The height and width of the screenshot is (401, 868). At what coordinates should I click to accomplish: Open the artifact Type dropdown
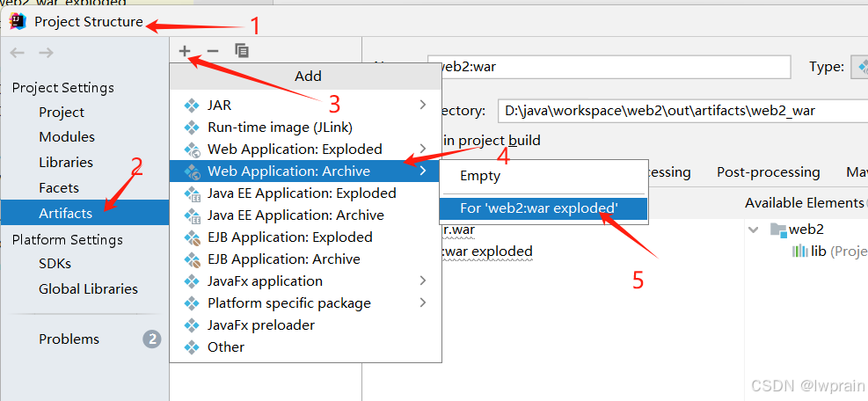[860, 67]
